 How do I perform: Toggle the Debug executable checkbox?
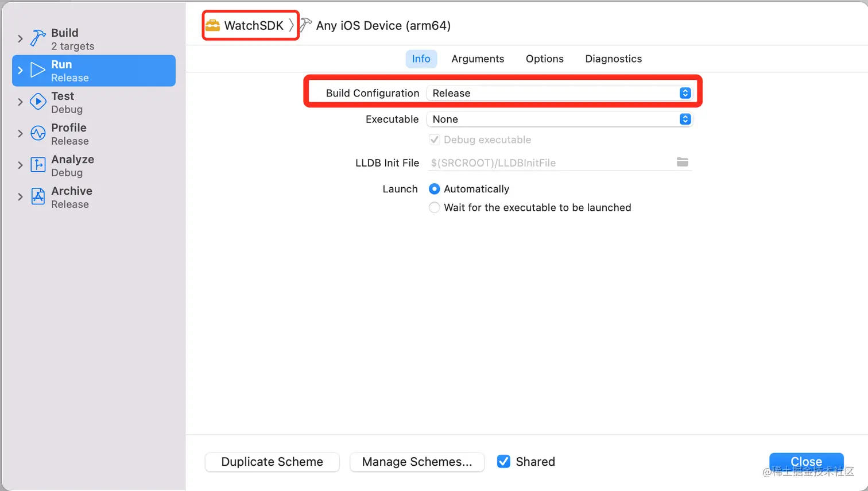click(x=435, y=140)
